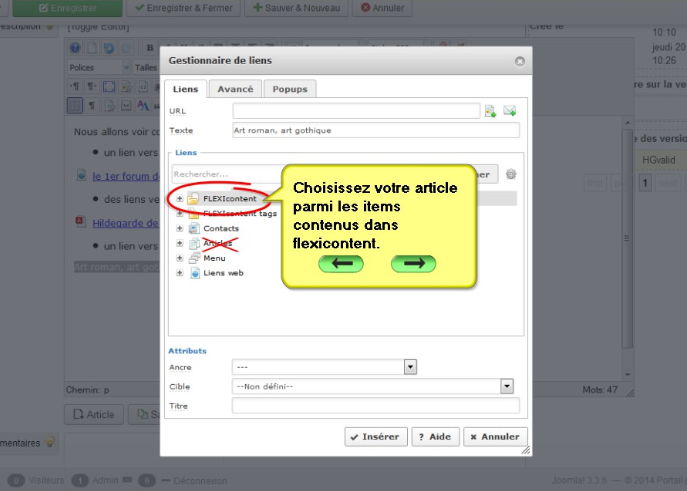
Task: Click the Déconnexion link in the status bar
Action: click(x=200, y=481)
